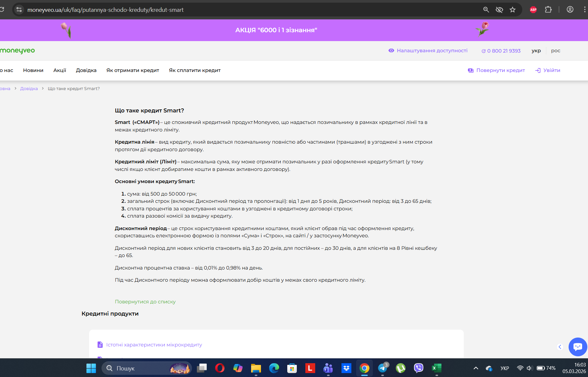Switch site language to укр

[536, 51]
